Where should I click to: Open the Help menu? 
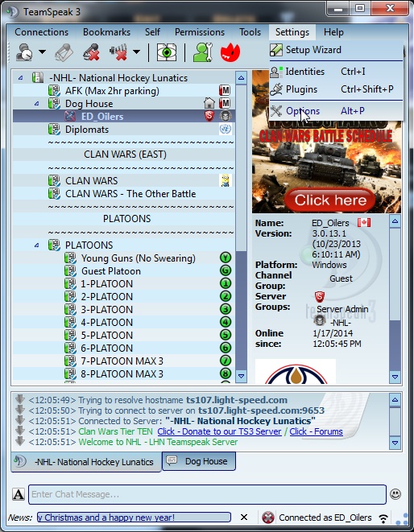pyautogui.click(x=333, y=32)
